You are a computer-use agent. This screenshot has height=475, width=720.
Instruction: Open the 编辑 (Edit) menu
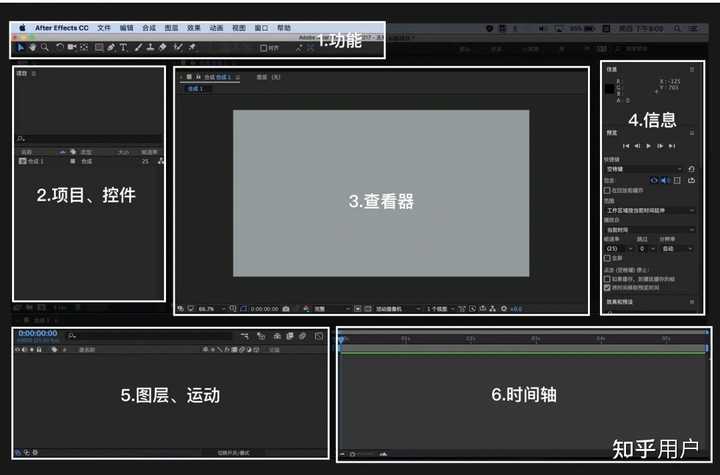pos(126,28)
